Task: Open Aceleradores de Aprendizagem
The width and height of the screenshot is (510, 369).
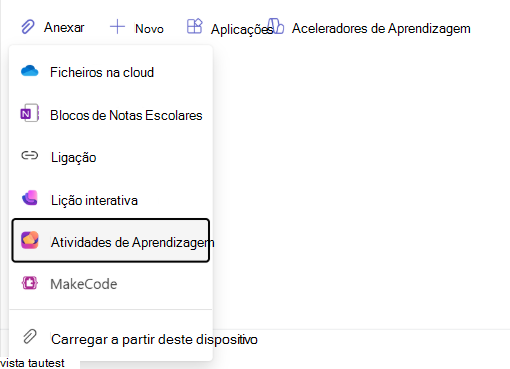Action: [x=369, y=27]
